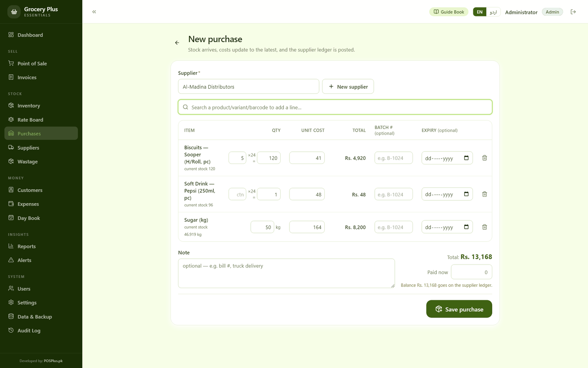
Task: Click the Expenses wallet icon
Action: [11, 204]
